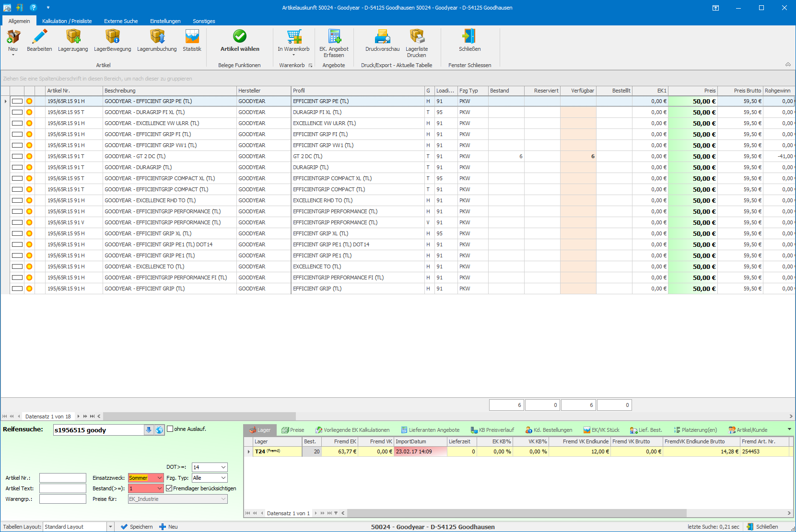The height and width of the screenshot is (532, 796).
Task: Open DOT>=: dropdown
Action: pos(223,467)
